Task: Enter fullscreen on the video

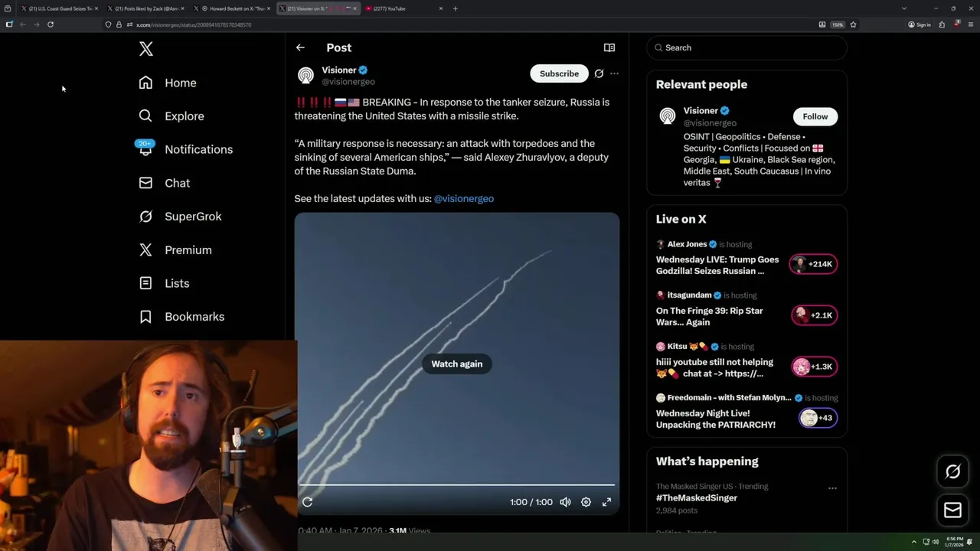Action: (606, 502)
